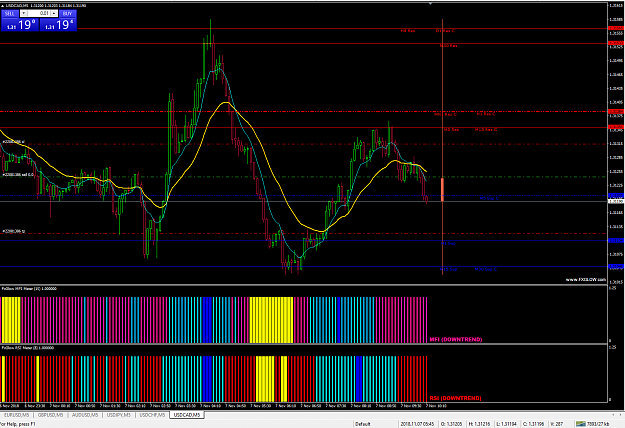625x428 pixels.
Task: Click the FxGlow MFI Meter indicator title
Action: 29,289
